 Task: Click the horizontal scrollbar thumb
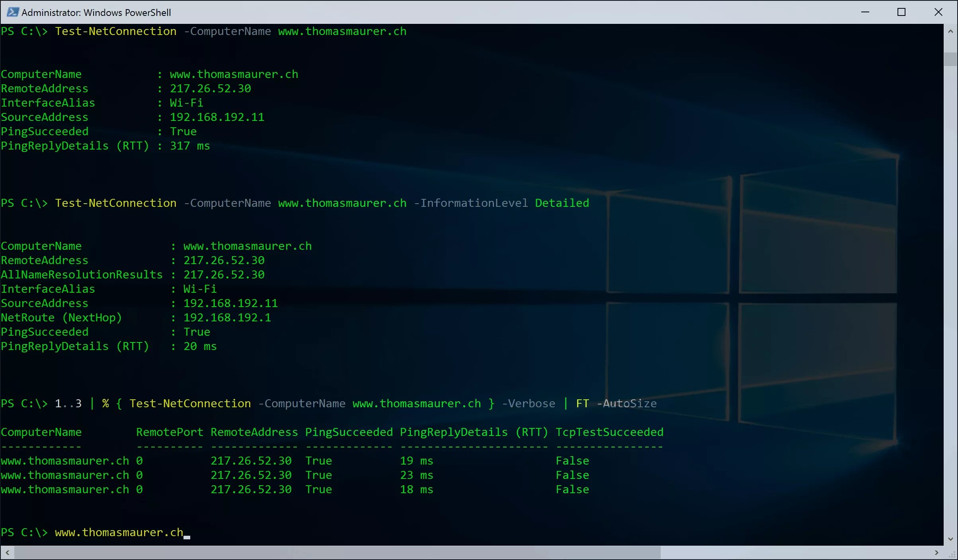click(x=338, y=552)
